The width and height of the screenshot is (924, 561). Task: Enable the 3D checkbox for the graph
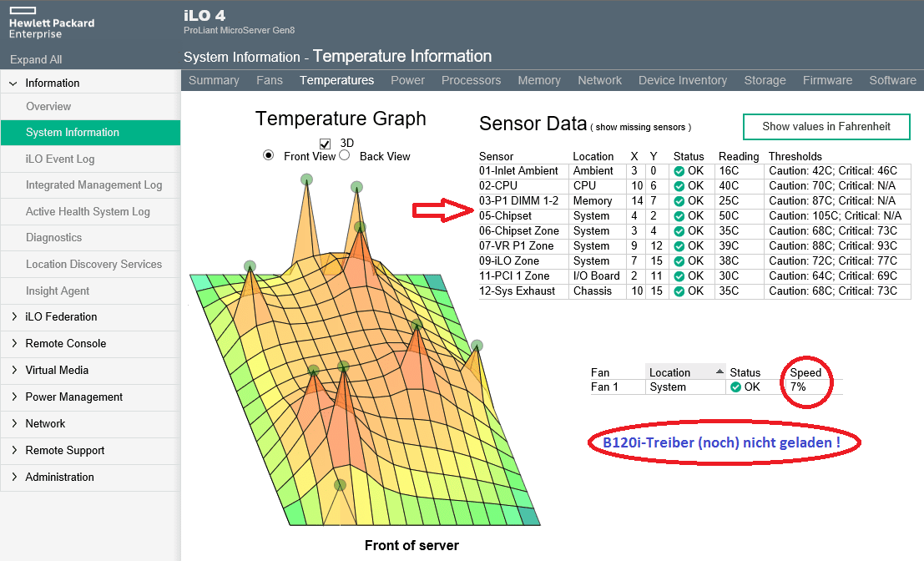coord(325,144)
